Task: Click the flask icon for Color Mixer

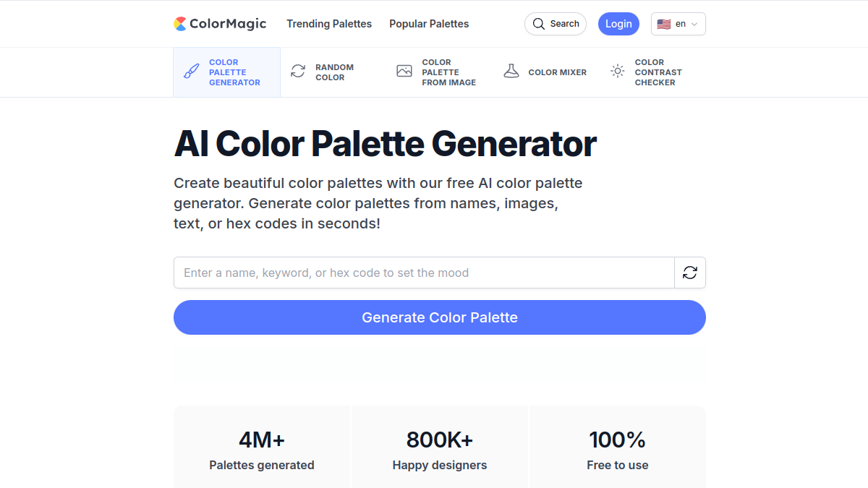Action: coord(511,71)
